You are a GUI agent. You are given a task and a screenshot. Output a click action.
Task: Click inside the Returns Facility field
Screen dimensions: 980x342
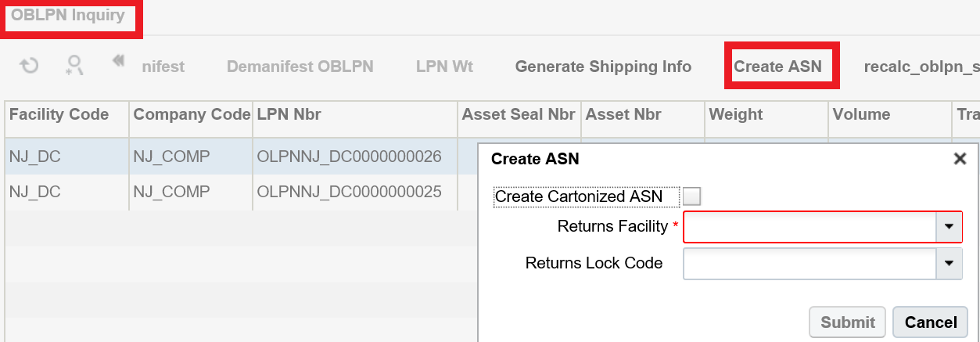pyautogui.click(x=809, y=226)
